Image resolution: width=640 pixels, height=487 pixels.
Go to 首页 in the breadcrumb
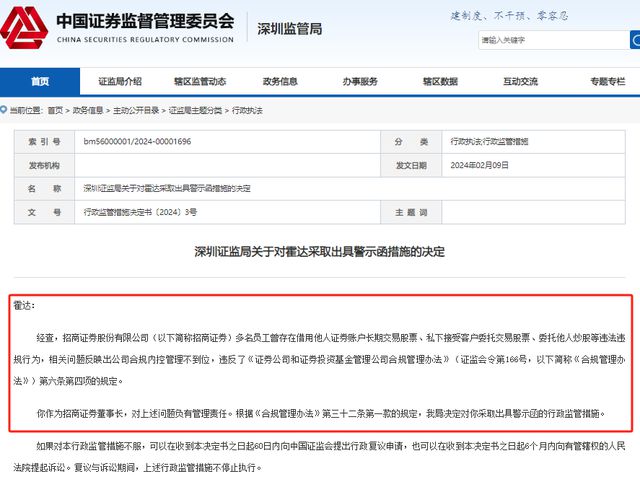55,110
